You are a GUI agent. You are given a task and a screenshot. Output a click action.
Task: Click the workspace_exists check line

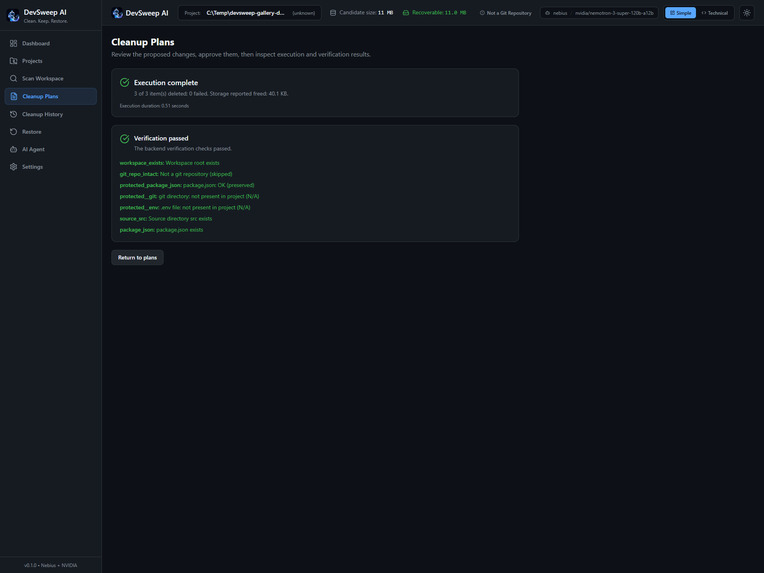(170, 163)
